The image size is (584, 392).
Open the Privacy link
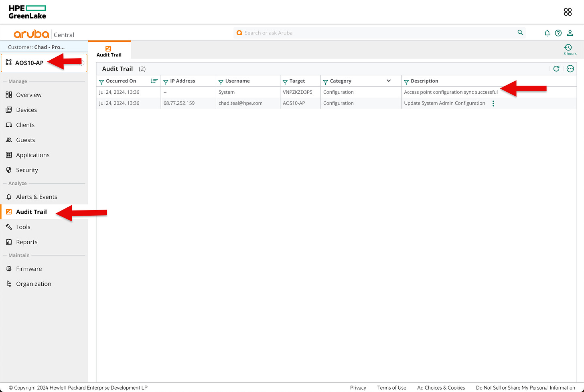(358, 388)
